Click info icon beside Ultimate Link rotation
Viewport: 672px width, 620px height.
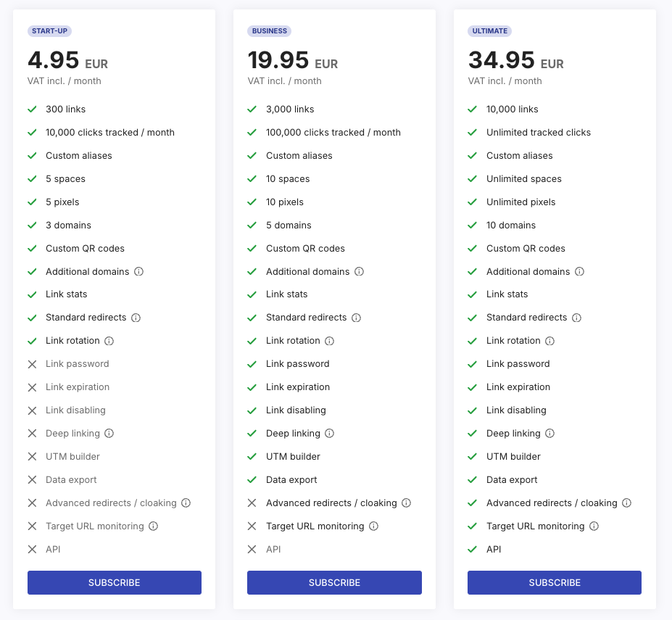coord(550,341)
